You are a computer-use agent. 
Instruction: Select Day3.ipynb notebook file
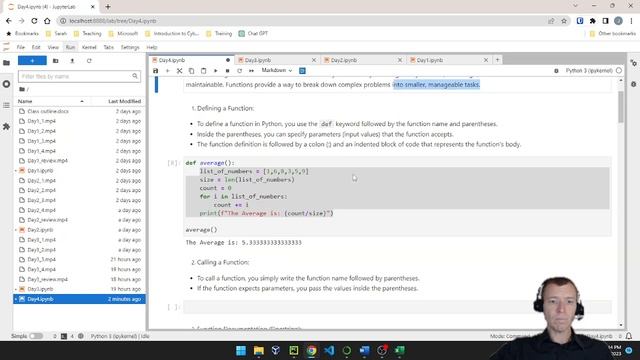[x=79, y=289]
